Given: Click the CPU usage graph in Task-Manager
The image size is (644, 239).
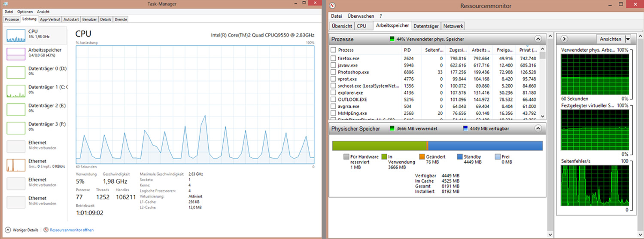Looking at the screenshot, I should [195, 104].
